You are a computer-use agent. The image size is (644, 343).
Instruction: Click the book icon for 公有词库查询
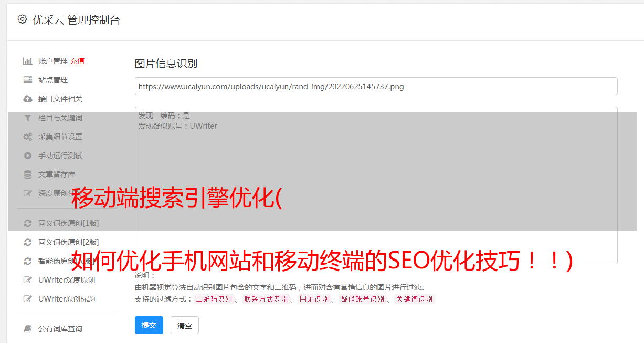[28, 329]
